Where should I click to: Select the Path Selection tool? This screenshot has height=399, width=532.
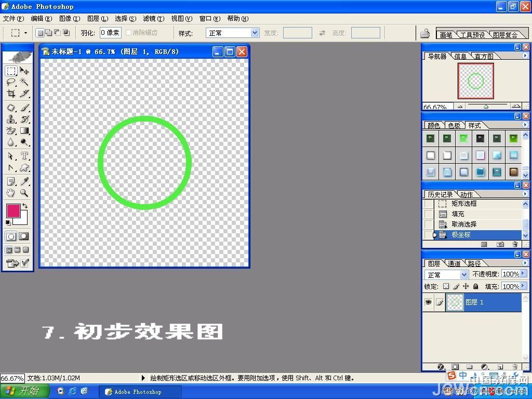click(x=11, y=156)
